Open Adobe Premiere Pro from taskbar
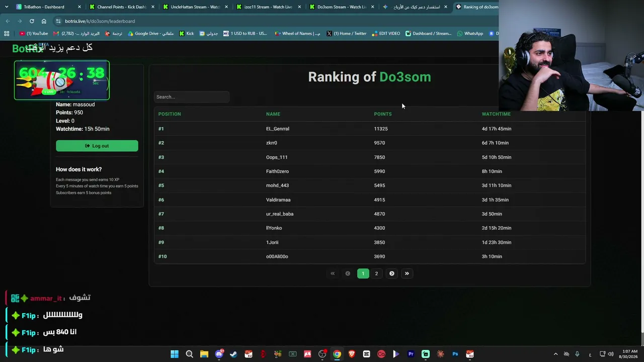This screenshot has height=362, width=644. point(411,354)
